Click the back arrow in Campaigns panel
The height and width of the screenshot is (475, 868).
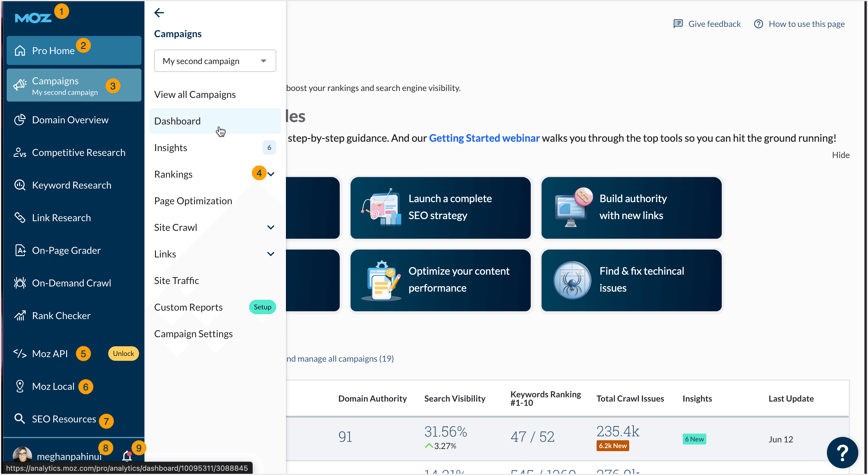(159, 13)
